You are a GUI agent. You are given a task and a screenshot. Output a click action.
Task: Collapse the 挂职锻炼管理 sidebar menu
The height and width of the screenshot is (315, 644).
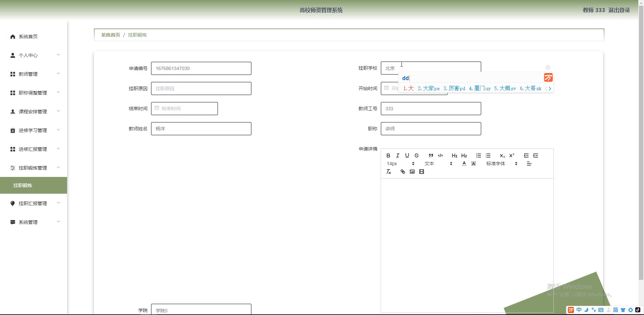(34, 168)
